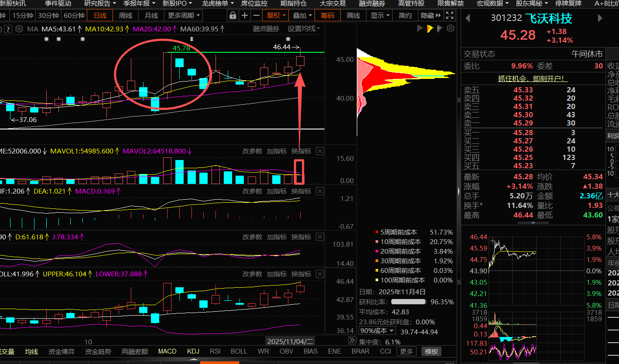Click 融资融券 label above the chart
Viewport: 619px width, 364px height.
click(266, 29)
